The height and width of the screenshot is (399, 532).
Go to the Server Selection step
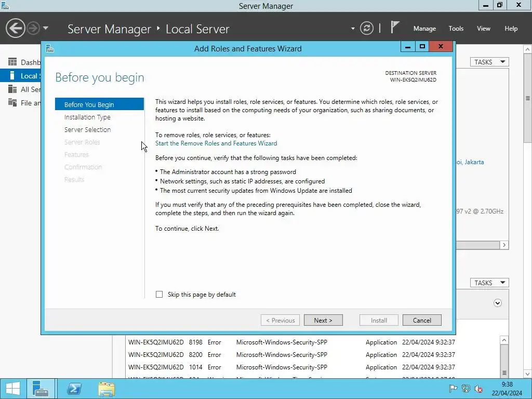coord(87,129)
